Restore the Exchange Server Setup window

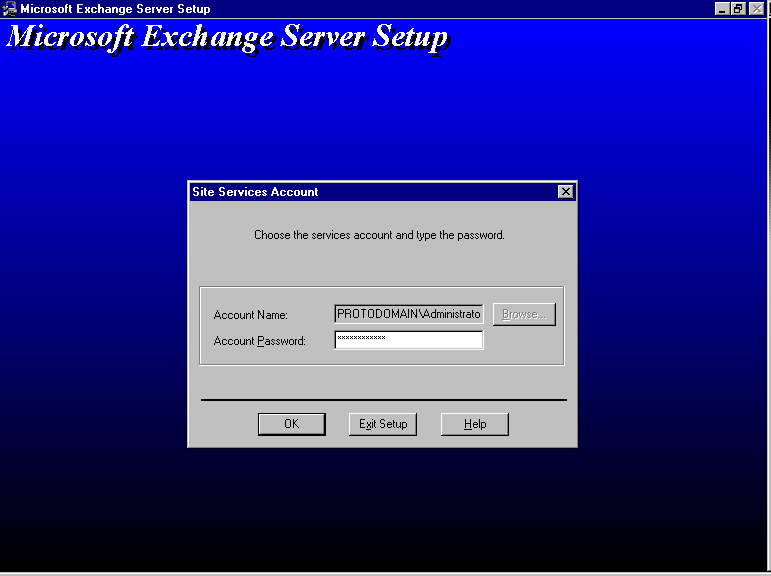(x=738, y=9)
